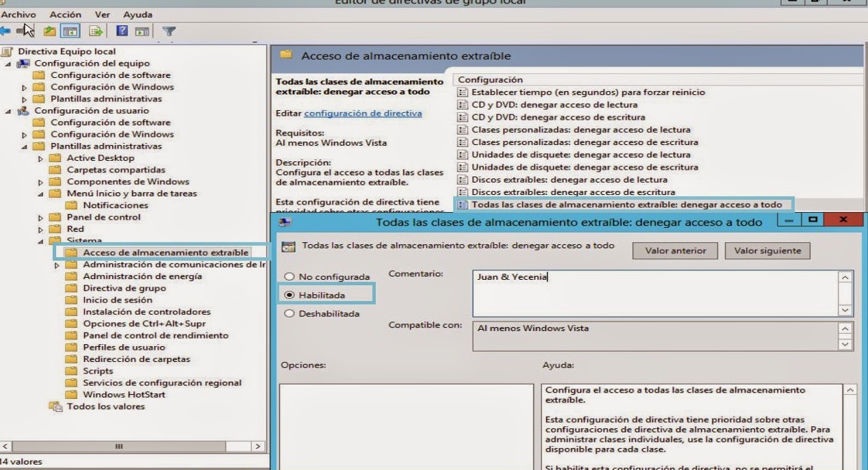This screenshot has width=868, height=470.
Task: Click the Directiva Equipo local scroll icon
Action: point(7,51)
